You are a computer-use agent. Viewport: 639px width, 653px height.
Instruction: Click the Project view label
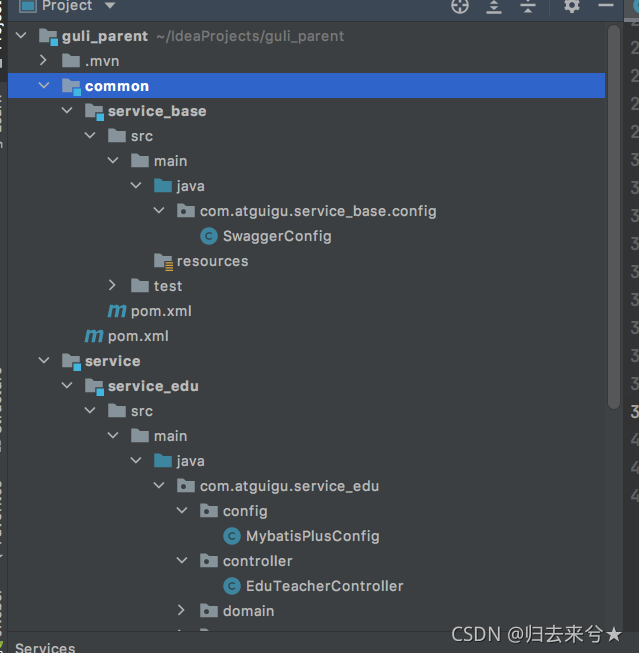tap(67, 5)
